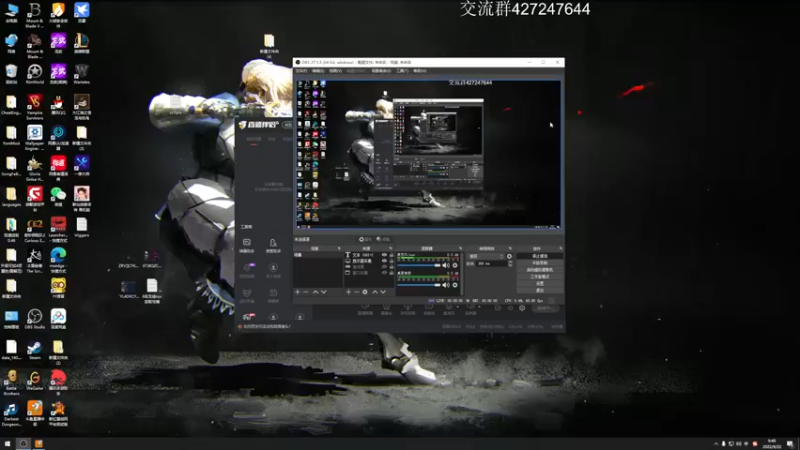Viewport: 800px width, 450px height.
Task: Click 工作室模式 button
Action: (540, 277)
